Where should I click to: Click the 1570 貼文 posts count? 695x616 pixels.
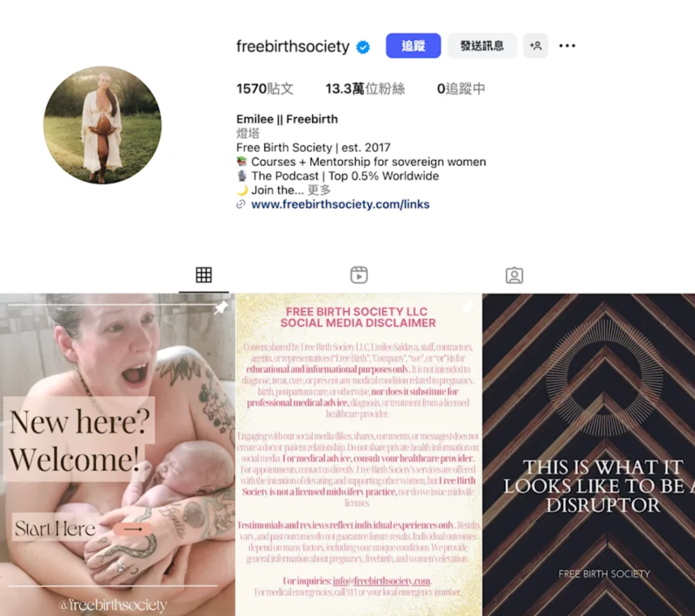[265, 89]
